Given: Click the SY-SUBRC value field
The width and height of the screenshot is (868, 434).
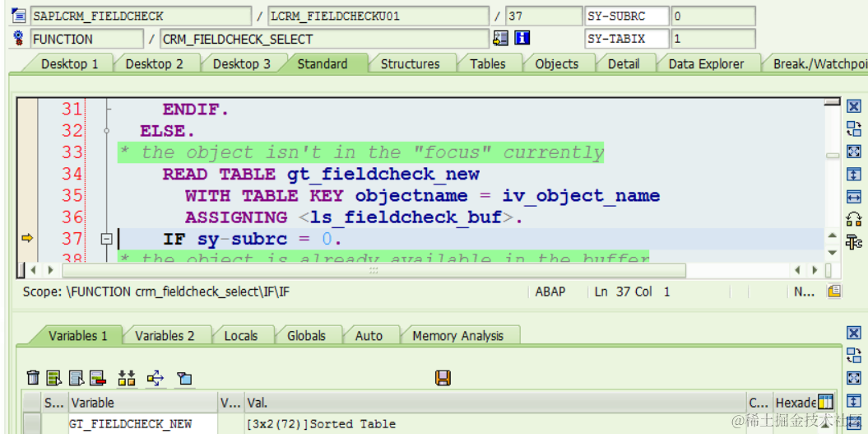Looking at the screenshot, I should (713, 16).
